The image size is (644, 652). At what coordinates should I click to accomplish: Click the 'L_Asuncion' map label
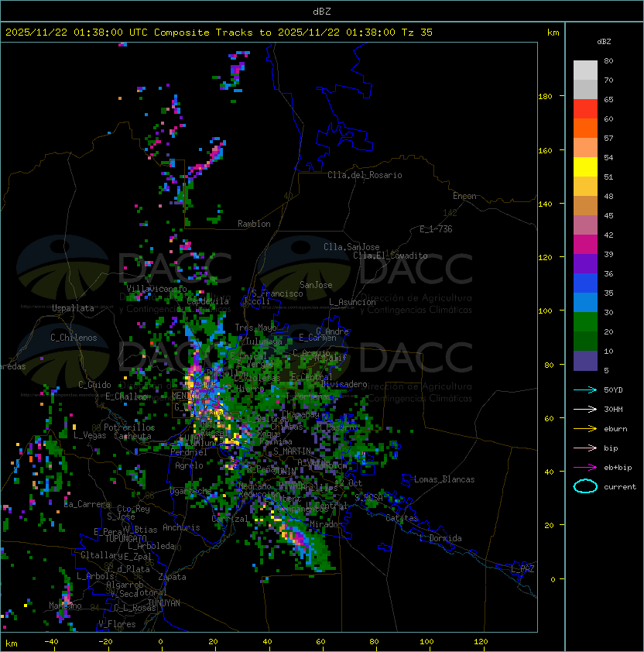352,302
